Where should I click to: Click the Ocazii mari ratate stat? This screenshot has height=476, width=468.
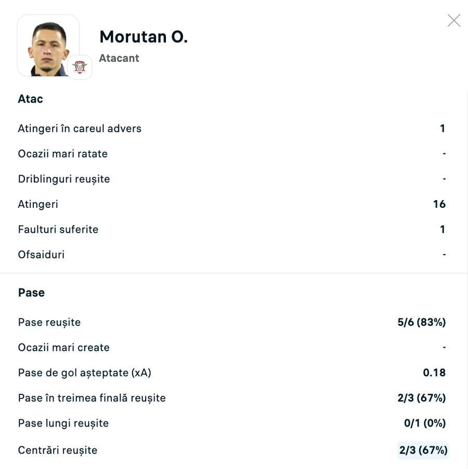click(x=63, y=154)
